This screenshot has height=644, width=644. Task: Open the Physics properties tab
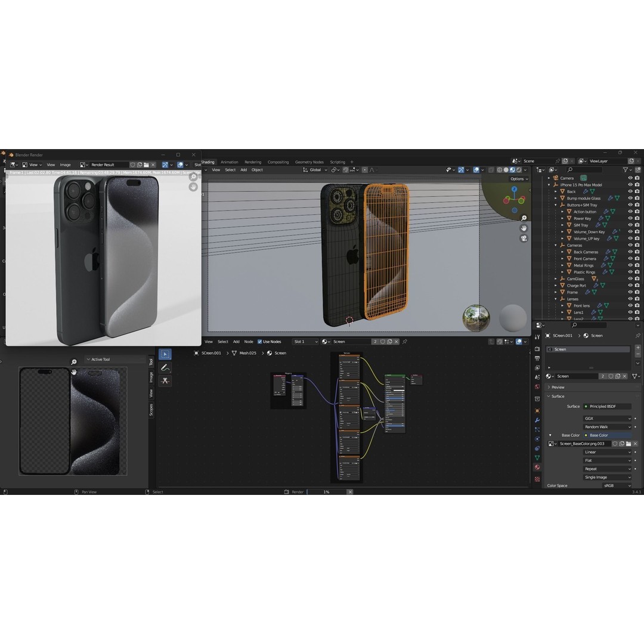(x=537, y=439)
